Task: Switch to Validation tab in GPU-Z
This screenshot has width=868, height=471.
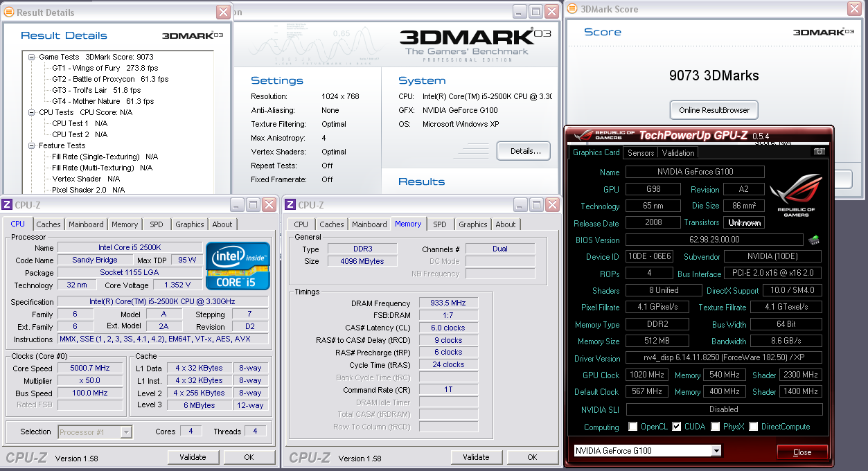Action: click(678, 153)
